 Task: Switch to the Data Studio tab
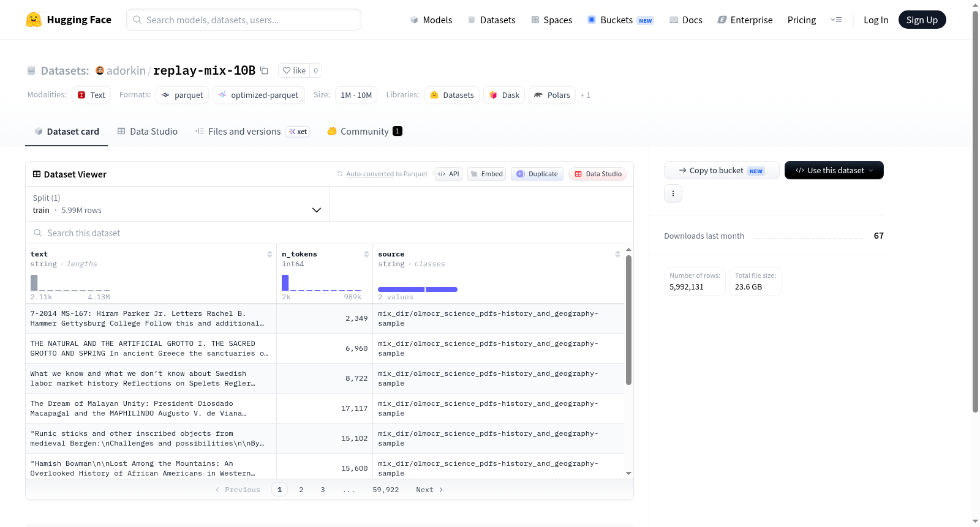point(147,132)
